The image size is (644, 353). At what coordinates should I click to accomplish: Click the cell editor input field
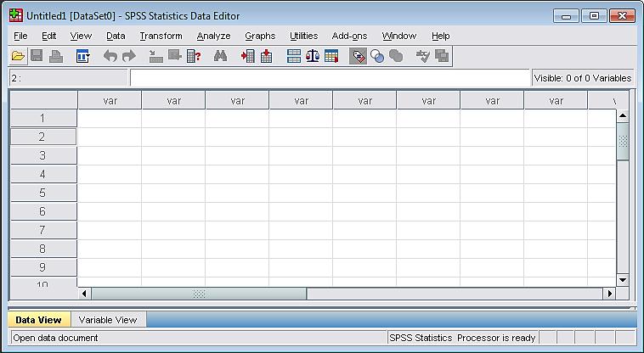[x=330, y=78]
